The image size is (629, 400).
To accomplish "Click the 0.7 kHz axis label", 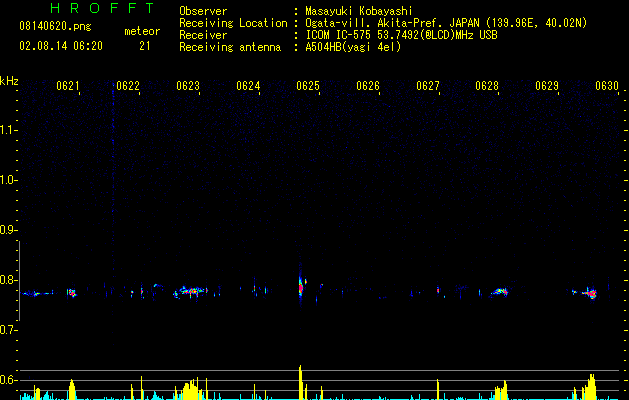I will pos(8,330).
